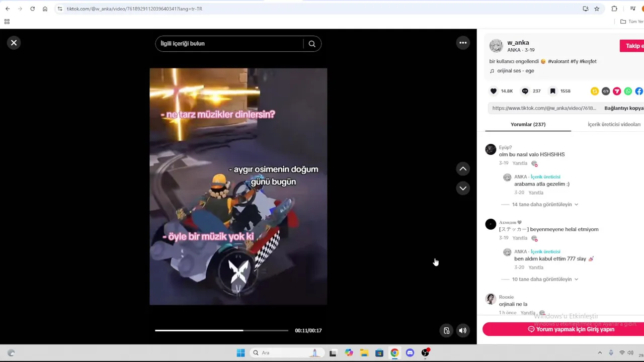644x362 pixels.
Task: Expand '14 tane daha görüntüleyin' replies
Action: click(x=545, y=205)
